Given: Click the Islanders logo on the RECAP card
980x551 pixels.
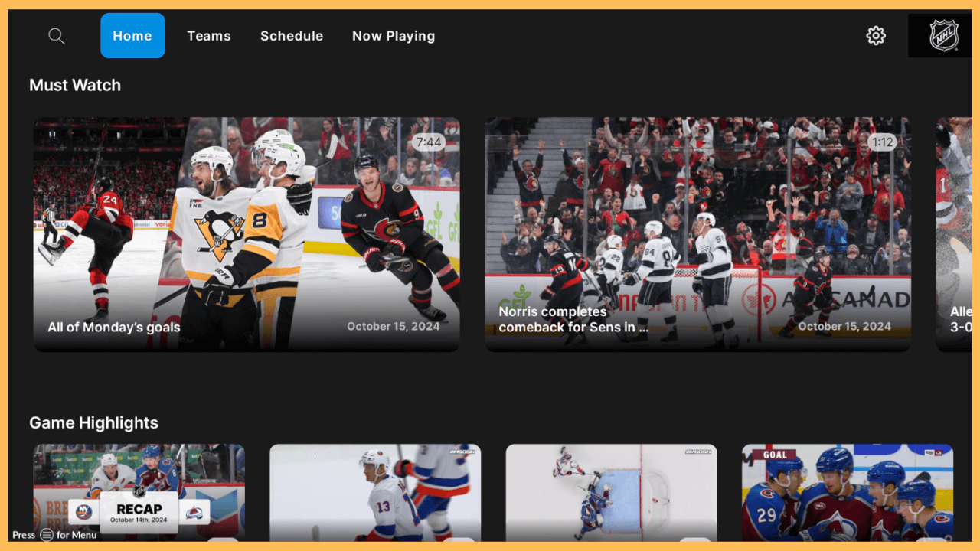Looking at the screenshot, I should point(83,512).
